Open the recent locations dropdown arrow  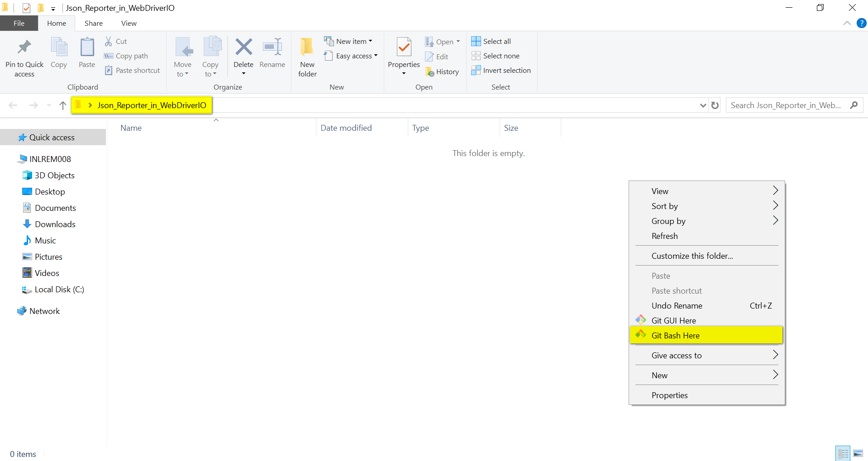(49, 105)
